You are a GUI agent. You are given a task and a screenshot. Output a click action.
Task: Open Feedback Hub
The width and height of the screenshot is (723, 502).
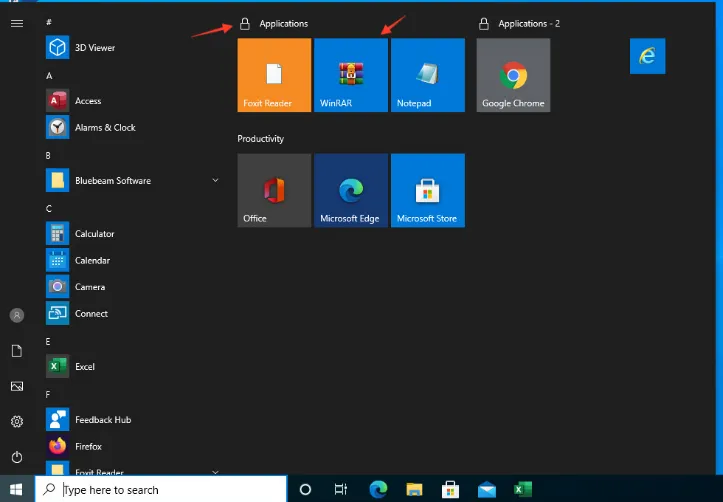[133, 419]
